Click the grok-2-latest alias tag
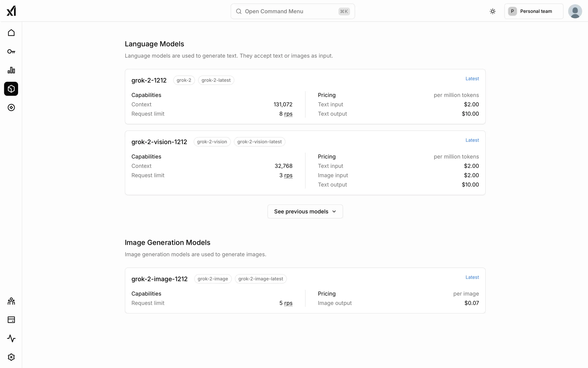This screenshot has height=368, width=588. click(x=216, y=80)
